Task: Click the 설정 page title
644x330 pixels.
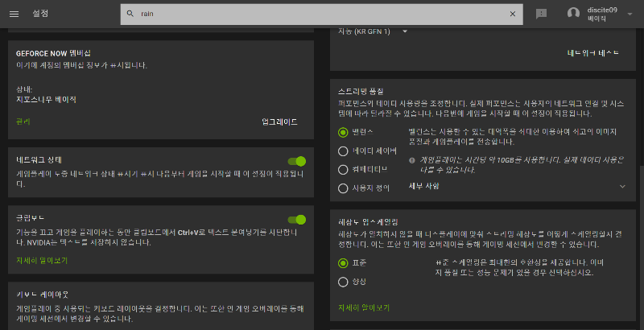Action: 40,14
